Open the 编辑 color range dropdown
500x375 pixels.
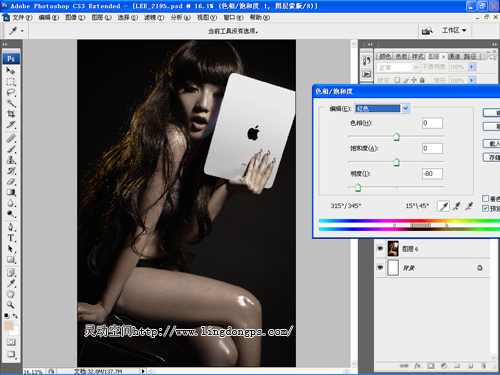click(382, 108)
